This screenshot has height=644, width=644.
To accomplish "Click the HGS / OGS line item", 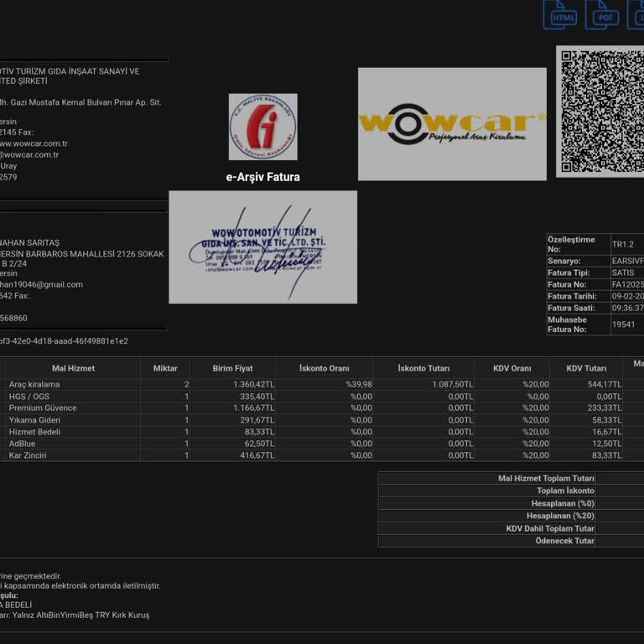I will (29, 396).
